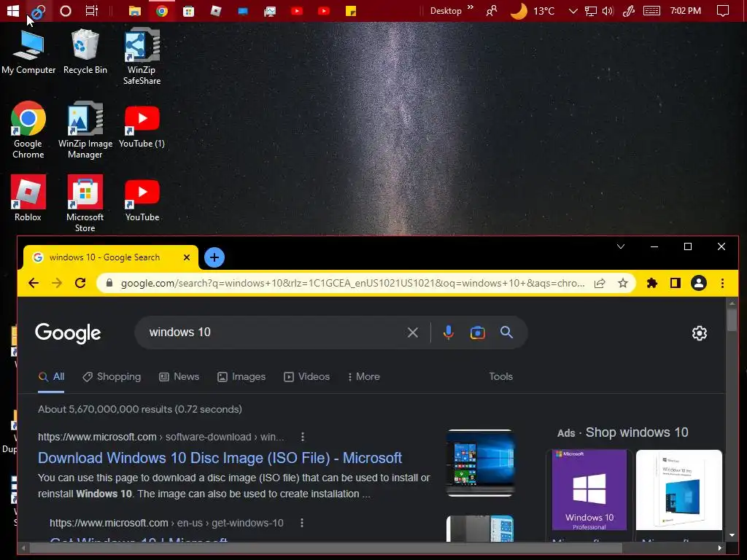Image resolution: width=747 pixels, height=560 pixels.
Task: Expand the More search categories menu
Action: pyautogui.click(x=363, y=377)
